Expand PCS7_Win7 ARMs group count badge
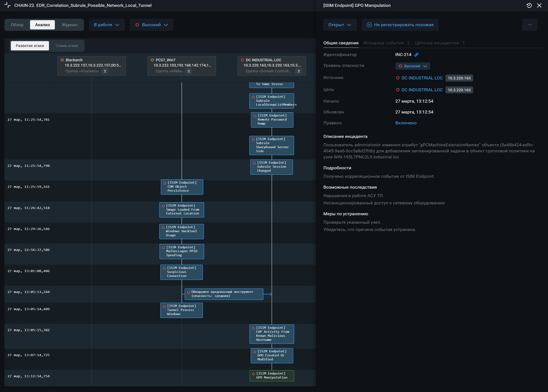The image size is (548, 392). 189,71
